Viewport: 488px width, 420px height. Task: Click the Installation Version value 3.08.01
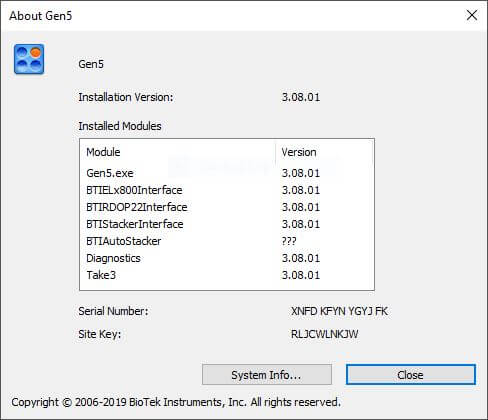301,97
